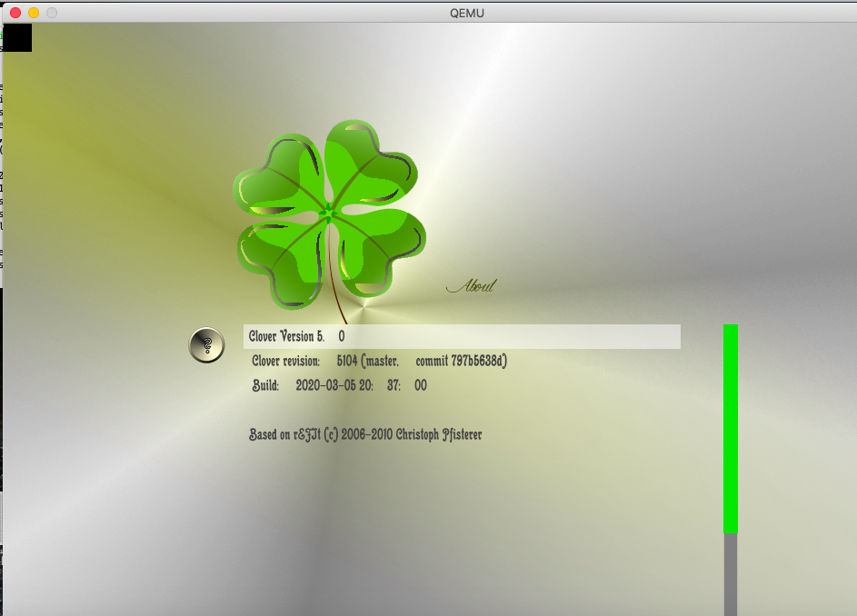Image resolution: width=857 pixels, height=616 pixels.
Task: Click the Build 2020-03-05 date line
Action: coord(339,385)
